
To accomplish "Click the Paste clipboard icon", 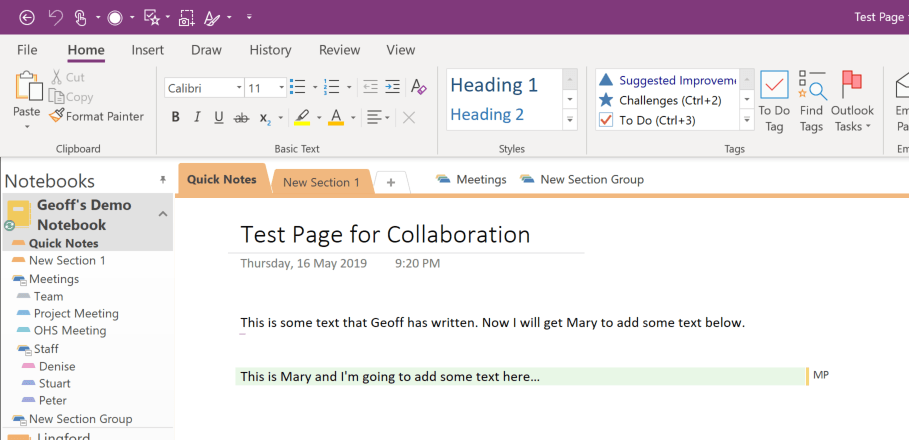I will click(28, 86).
